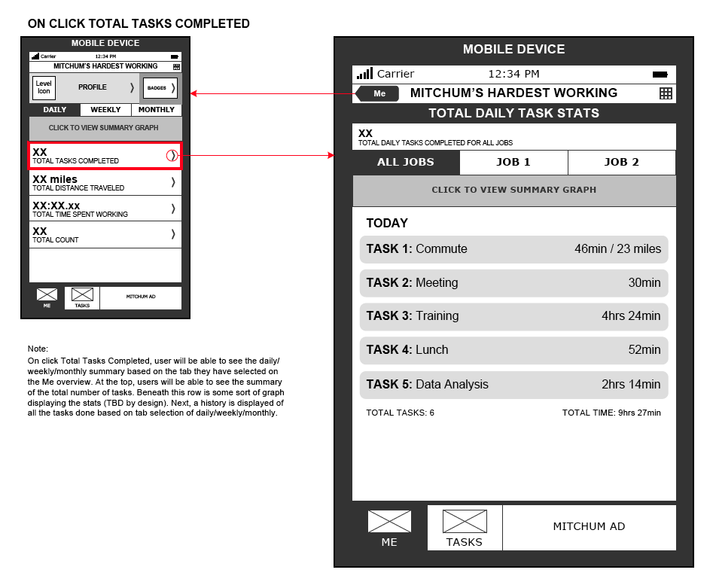
Task: Open the grid icon in small device header
Action: [176, 67]
